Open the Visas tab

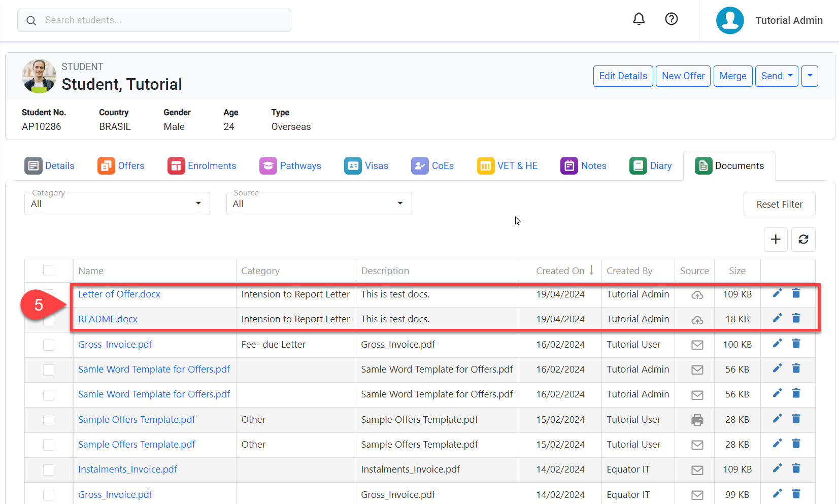point(366,166)
